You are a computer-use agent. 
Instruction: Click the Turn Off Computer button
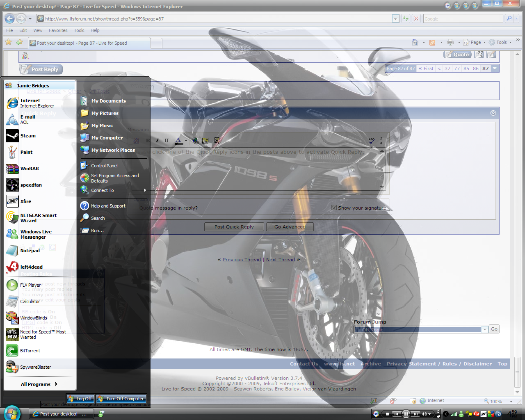(121, 399)
